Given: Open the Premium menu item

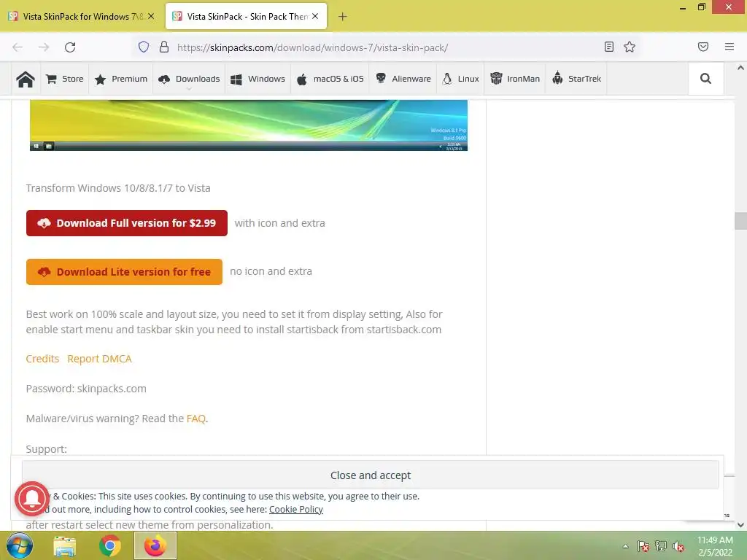Looking at the screenshot, I should (x=121, y=79).
